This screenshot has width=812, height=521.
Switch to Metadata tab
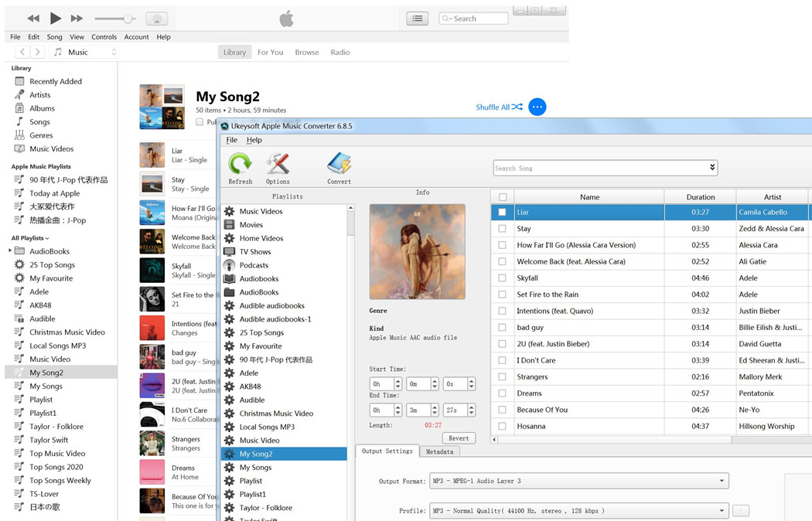coord(439,451)
